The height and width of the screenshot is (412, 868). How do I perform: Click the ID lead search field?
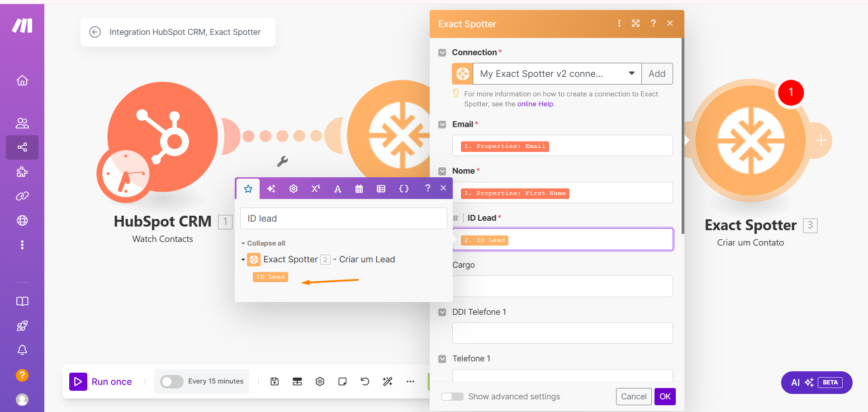pos(343,218)
